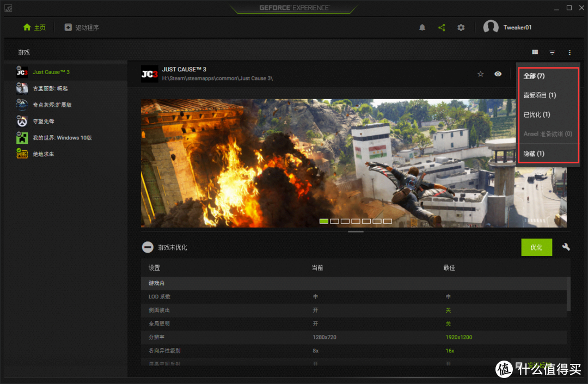Screen dimensions: 588x384
Task: Click the Just Cause 3 screenshot image
Action: (354, 163)
